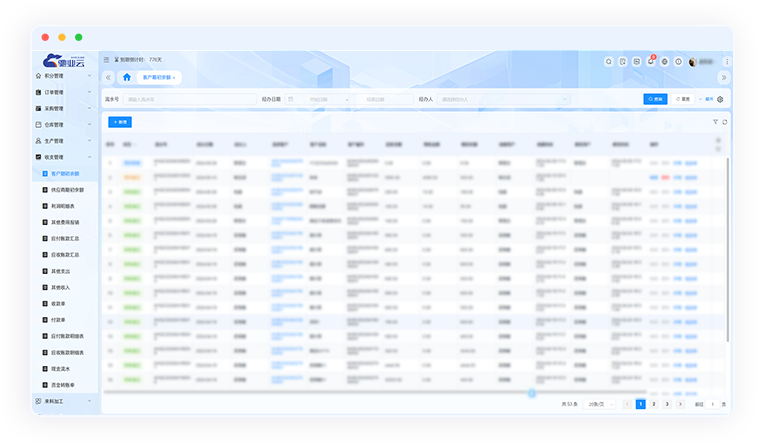Open 现金流水 from the sidebar menu
The image size is (757, 444).
62,369
